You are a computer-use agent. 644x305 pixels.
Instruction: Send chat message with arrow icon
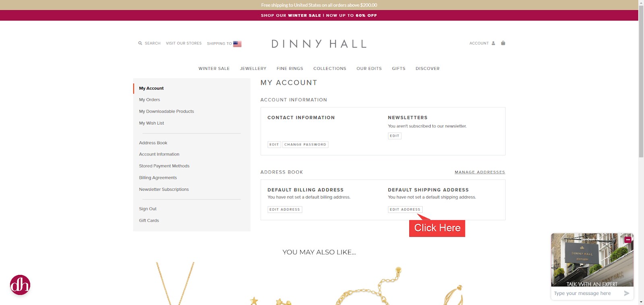[626, 293]
